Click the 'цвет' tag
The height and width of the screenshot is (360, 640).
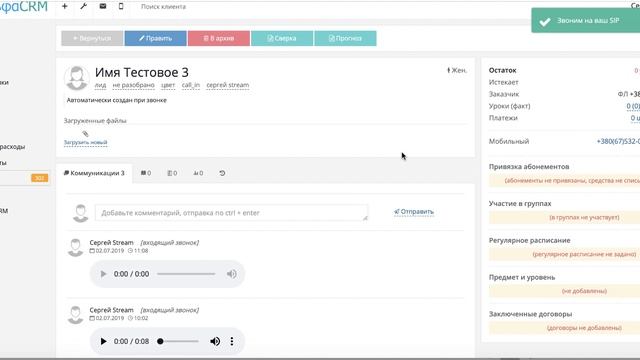tap(168, 85)
